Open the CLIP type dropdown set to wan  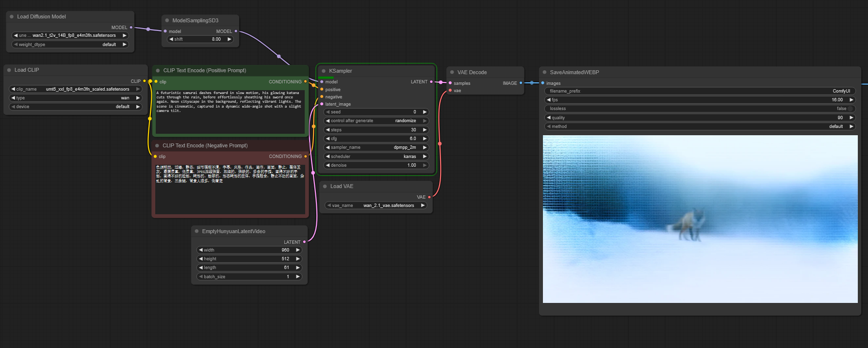click(x=76, y=98)
